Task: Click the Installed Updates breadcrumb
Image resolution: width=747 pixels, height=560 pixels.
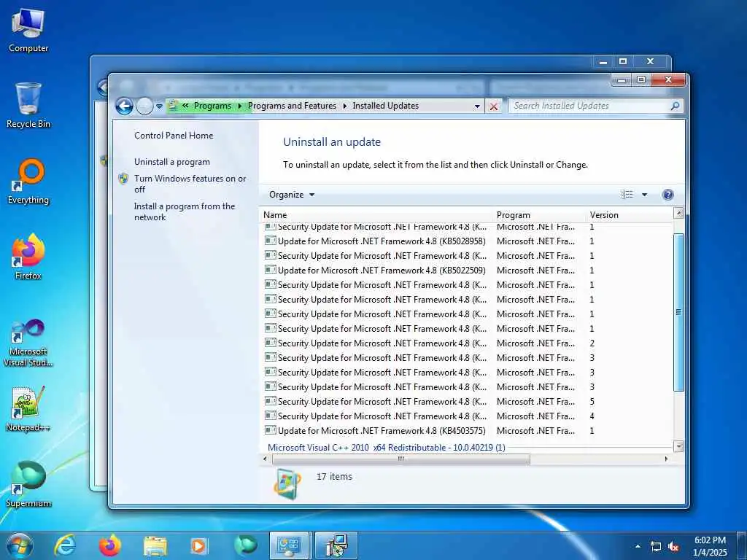Action: pos(385,106)
